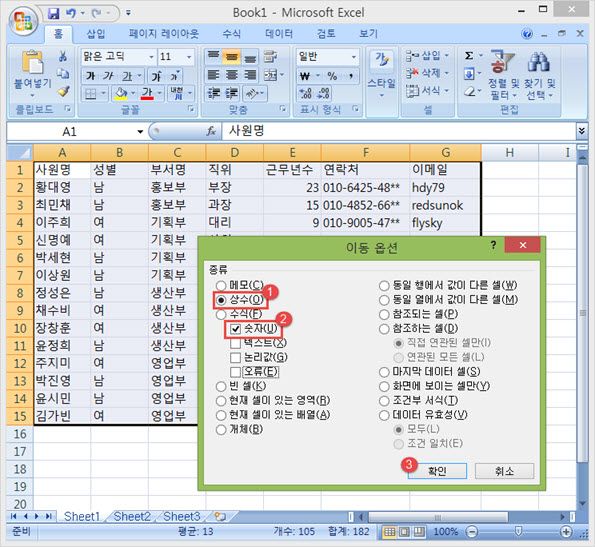The width and height of the screenshot is (595, 547).
Task: Toggle wrap text icon
Action: 270,57
